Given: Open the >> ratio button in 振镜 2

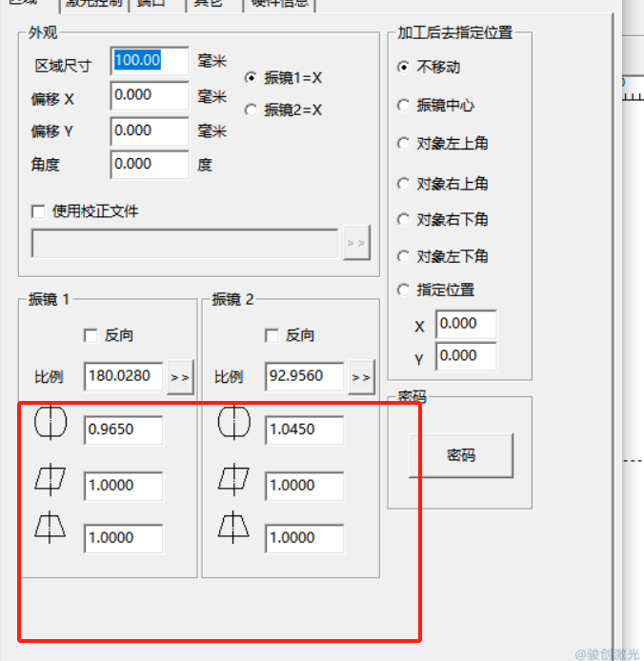Looking at the screenshot, I should click(x=361, y=377).
